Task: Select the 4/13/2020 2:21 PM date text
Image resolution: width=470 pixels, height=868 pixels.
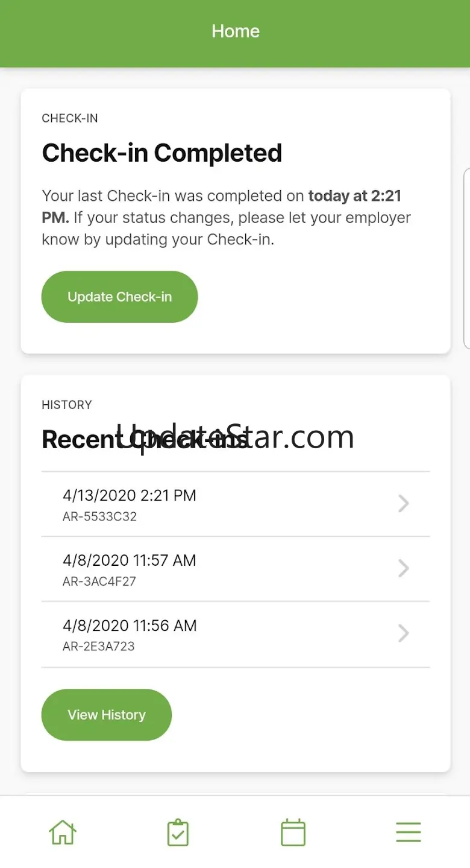Action: [x=130, y=496]
